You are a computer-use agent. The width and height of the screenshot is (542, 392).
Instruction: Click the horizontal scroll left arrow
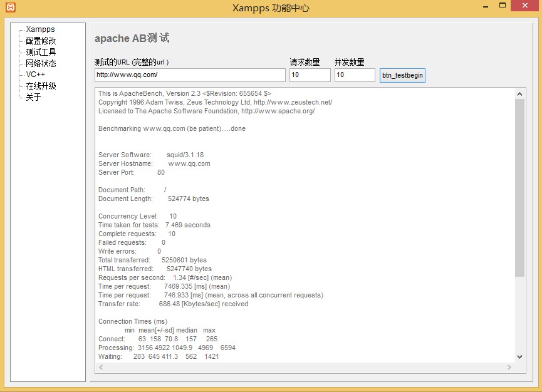(101, 367)
